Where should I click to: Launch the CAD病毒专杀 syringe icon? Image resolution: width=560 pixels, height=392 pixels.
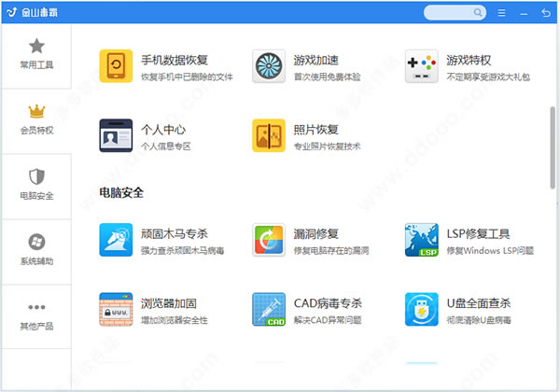269,309
